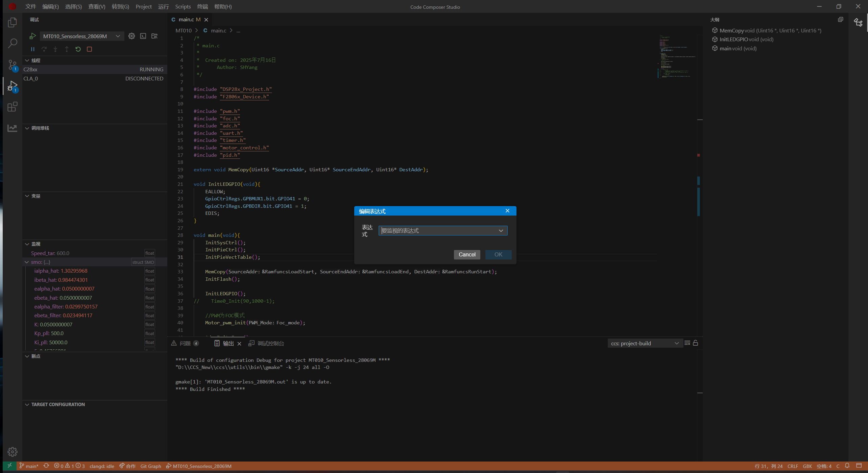Collapse the smo struct watch entry
This screenshot has height=473, width=868.
click(x=27, y=262)
